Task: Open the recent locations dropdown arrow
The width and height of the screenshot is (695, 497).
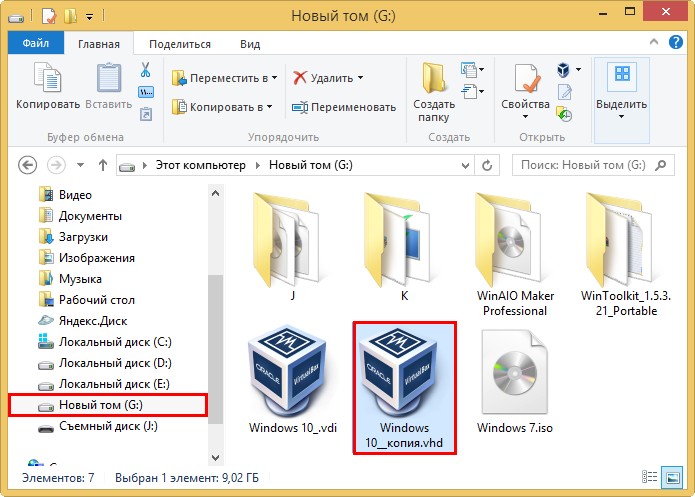Action: tap(80, 165)
